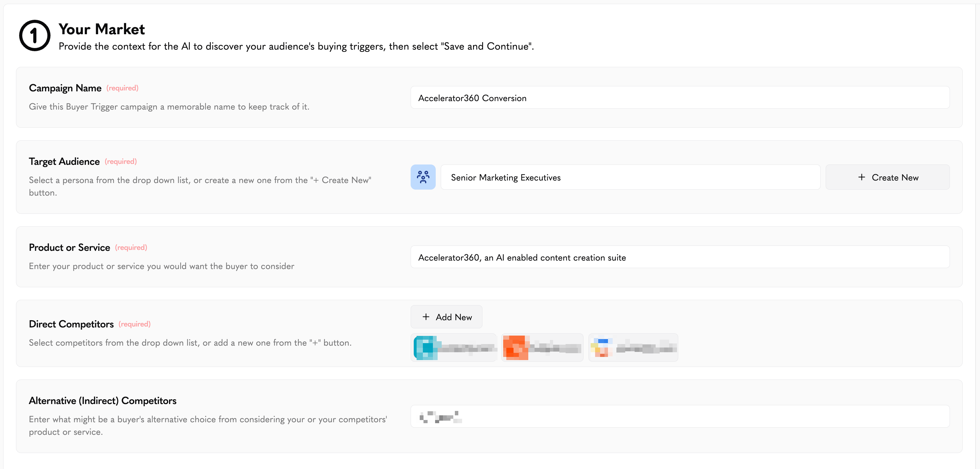Focus the Product or Service input field
980x469 pixels.
click(680, 257)
